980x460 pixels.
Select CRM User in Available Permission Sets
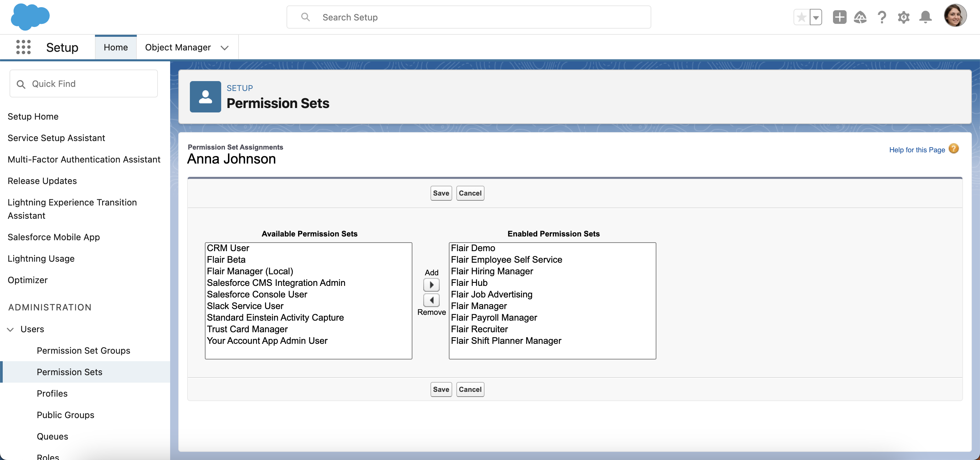click(228, 248)
